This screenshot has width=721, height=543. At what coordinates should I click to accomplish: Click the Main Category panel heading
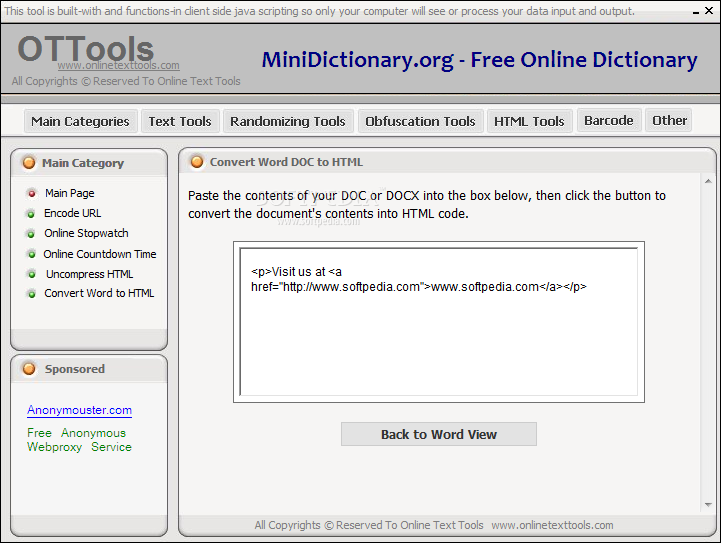(x=83, y=163)
